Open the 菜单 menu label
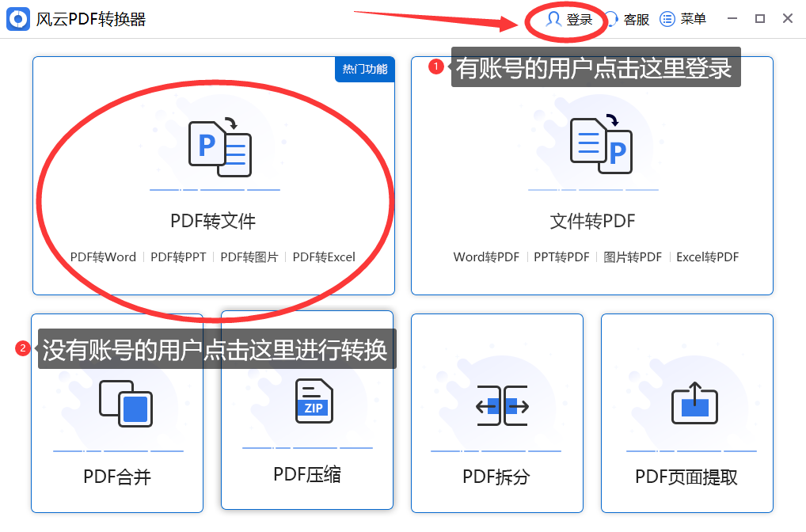 pos(693,19)
